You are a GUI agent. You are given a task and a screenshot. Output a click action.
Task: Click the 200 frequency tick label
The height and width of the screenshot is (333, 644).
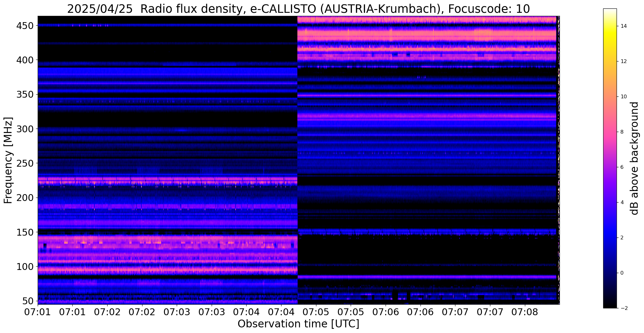pos(25,198)
